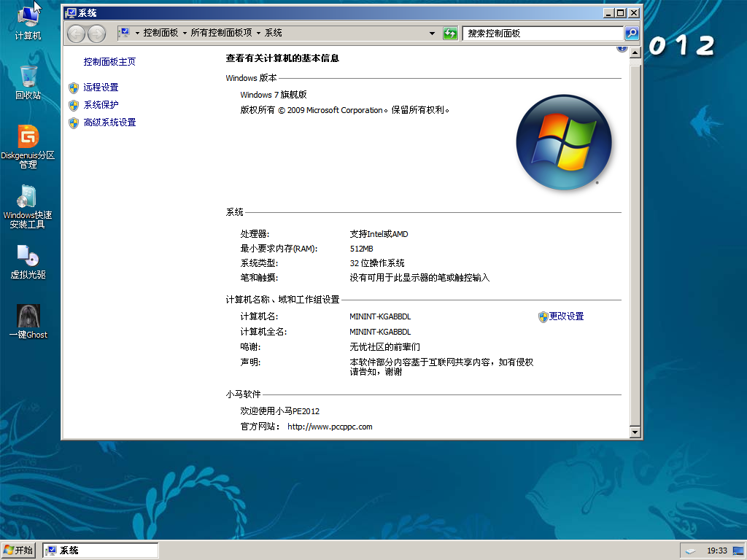Image resolution: width=747 pixels, height=560 pixels.
Task: Open 高级系统设置 link
Action: 109,122
